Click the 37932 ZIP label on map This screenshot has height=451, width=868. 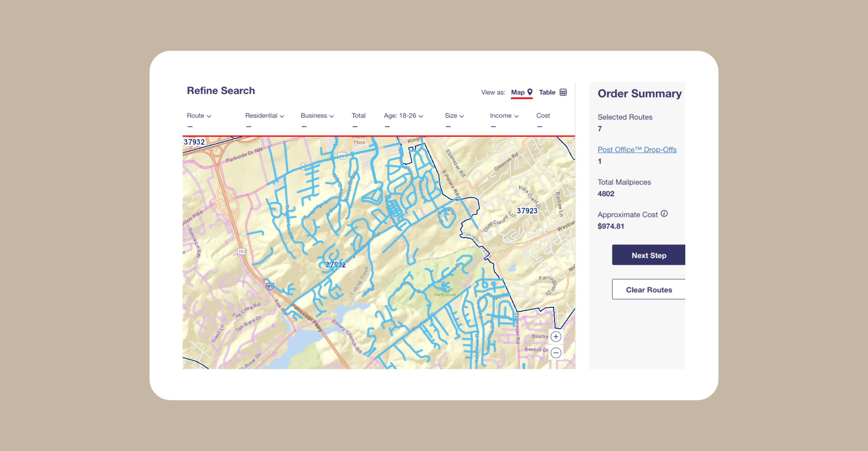(194, 142)
